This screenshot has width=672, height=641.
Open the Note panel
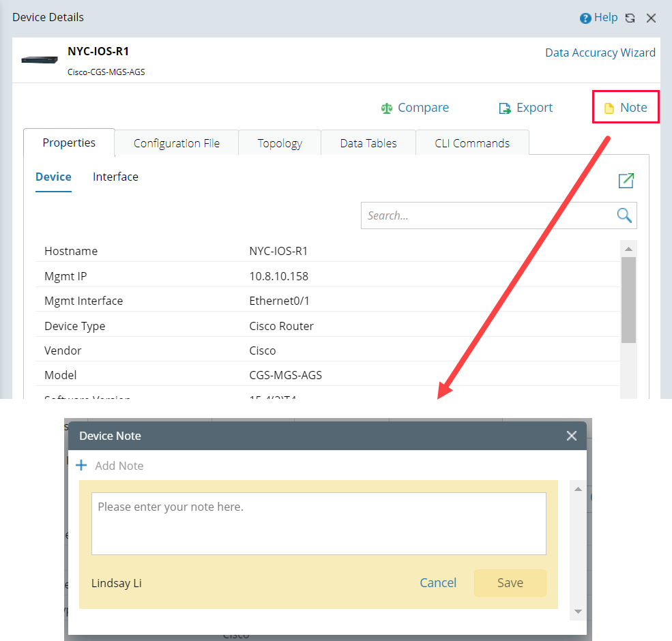625,107
